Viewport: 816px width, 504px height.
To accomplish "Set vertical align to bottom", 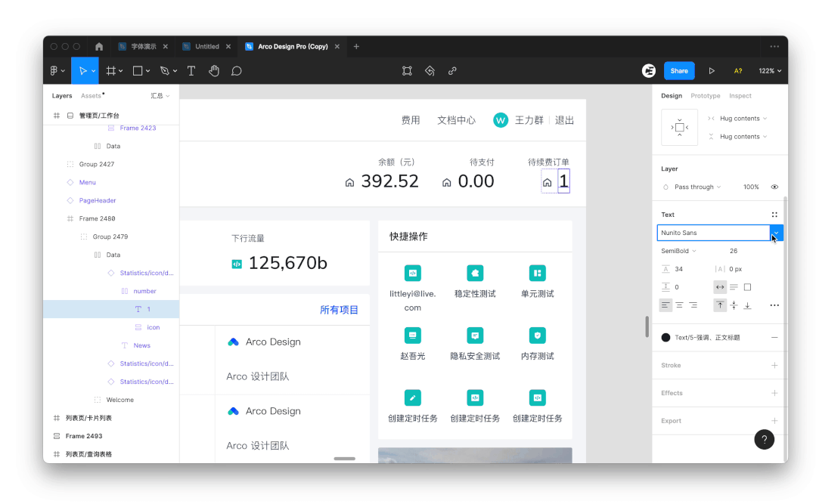I will click(x=747, y=305).
